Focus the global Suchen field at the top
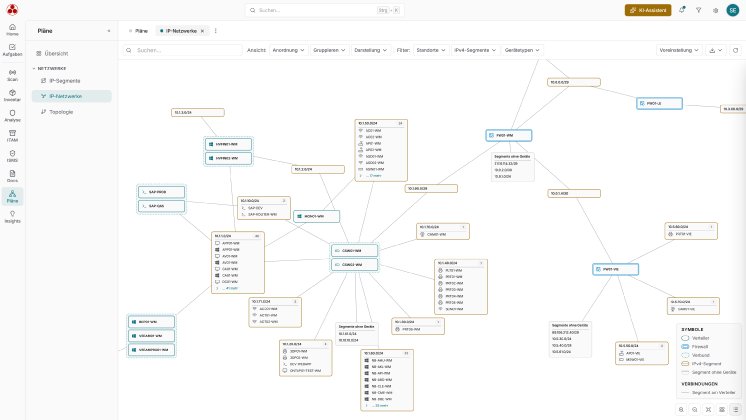Image resolution: width=746 pixels, height=420 pixels. 324,10
